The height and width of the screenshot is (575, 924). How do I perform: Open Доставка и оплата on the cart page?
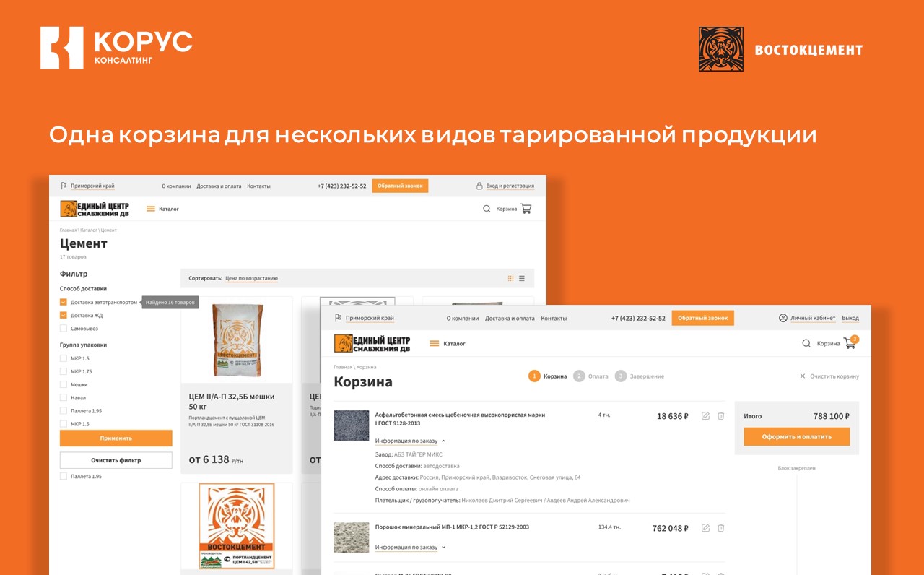click(510, 318)
